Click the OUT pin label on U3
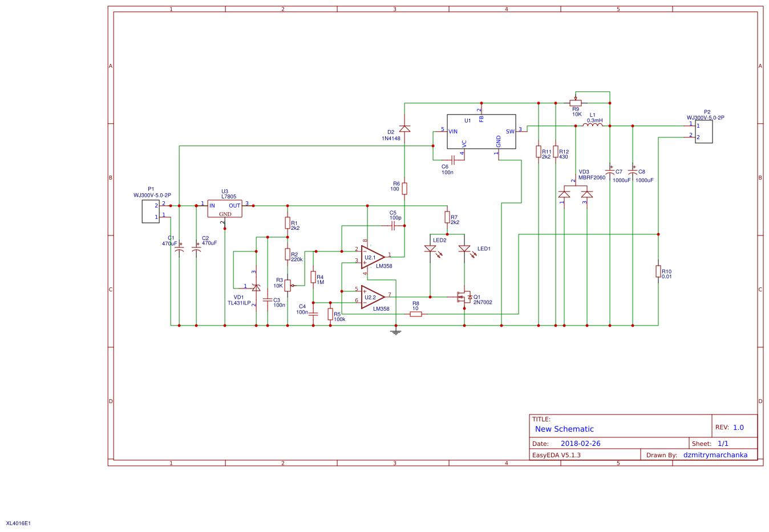This screenshot has width=769, height=532. tap(234, 206)
